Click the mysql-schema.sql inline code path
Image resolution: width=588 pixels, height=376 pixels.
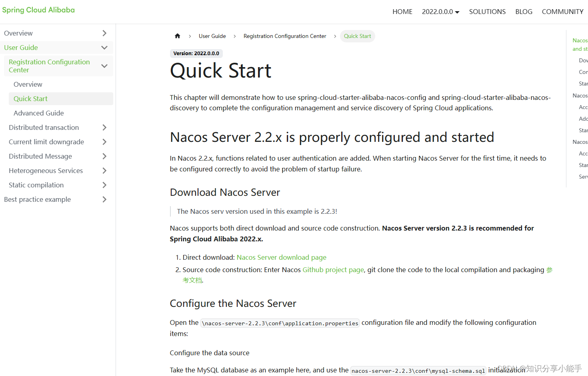[x=418, y=371]
